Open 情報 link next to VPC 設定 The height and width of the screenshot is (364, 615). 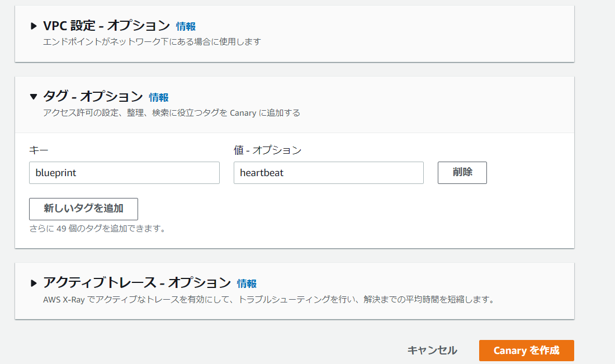click(186, 26)
